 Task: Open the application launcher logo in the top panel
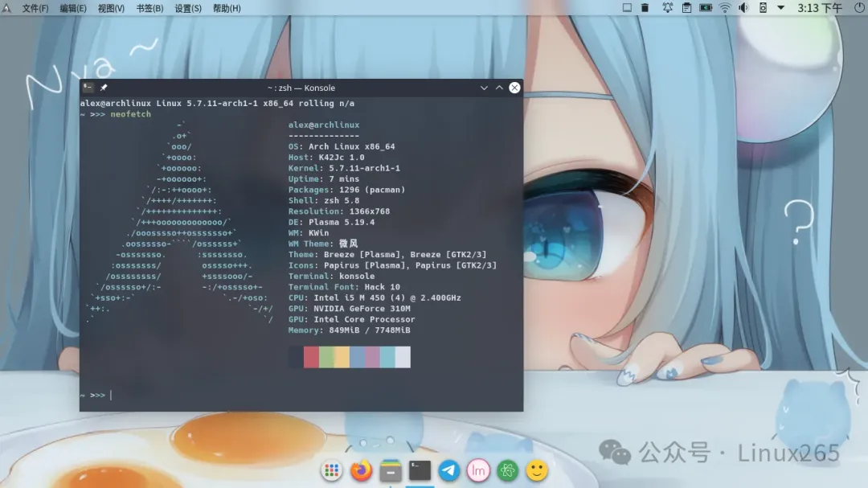click(x=6, y=8)
